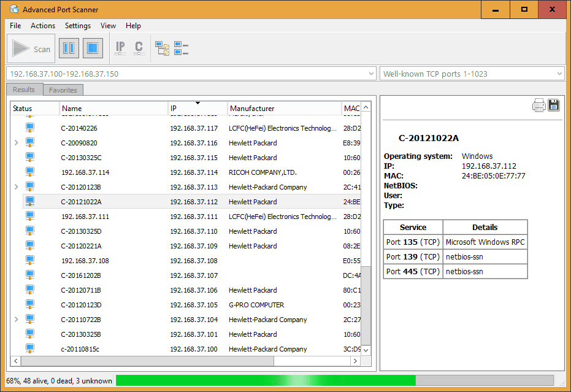The height and width of the screenshot is (392, 571).
Task: Click the Scan button
Action: pyautogui.click(x=31, y=49)
